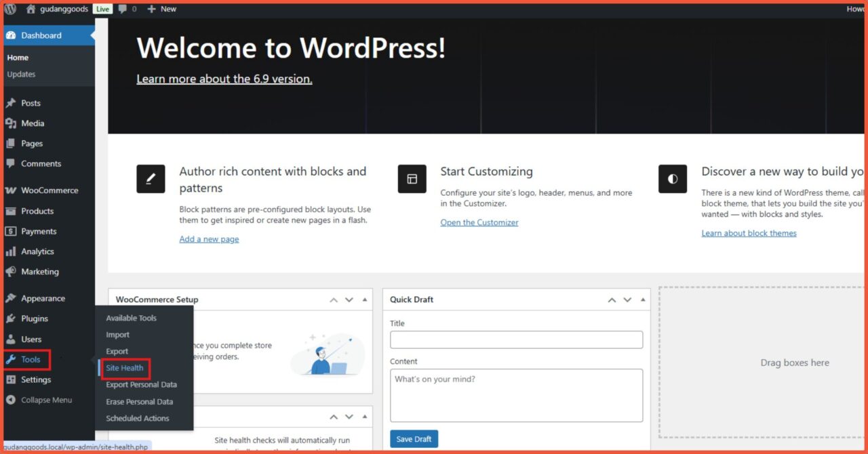Click the Marketing megaphone icon
Image resolution: width=868 pixels, height=454 pixels.
click(x=9, y=271)
